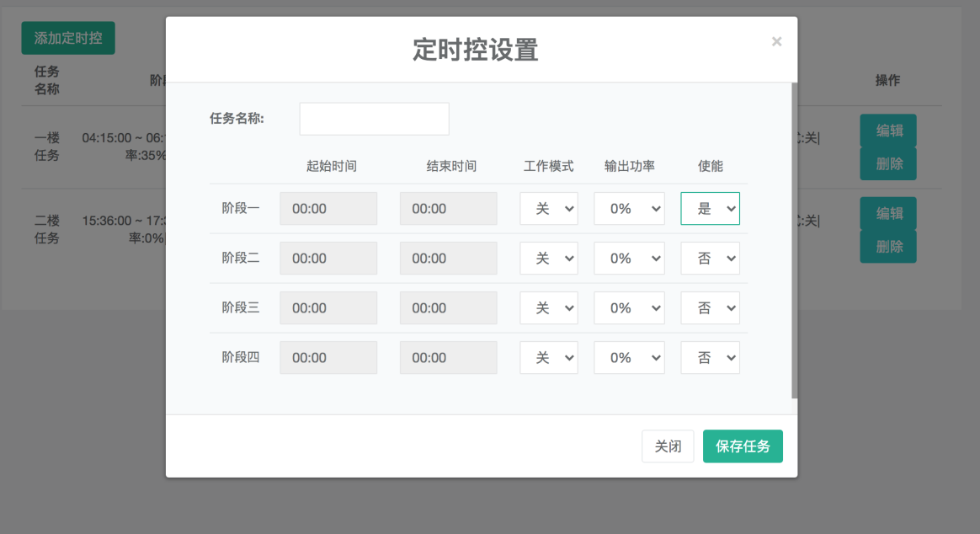Open 阶段三 工作模式 dropdown
Screen dimensions: 980x534
point(549,307)
